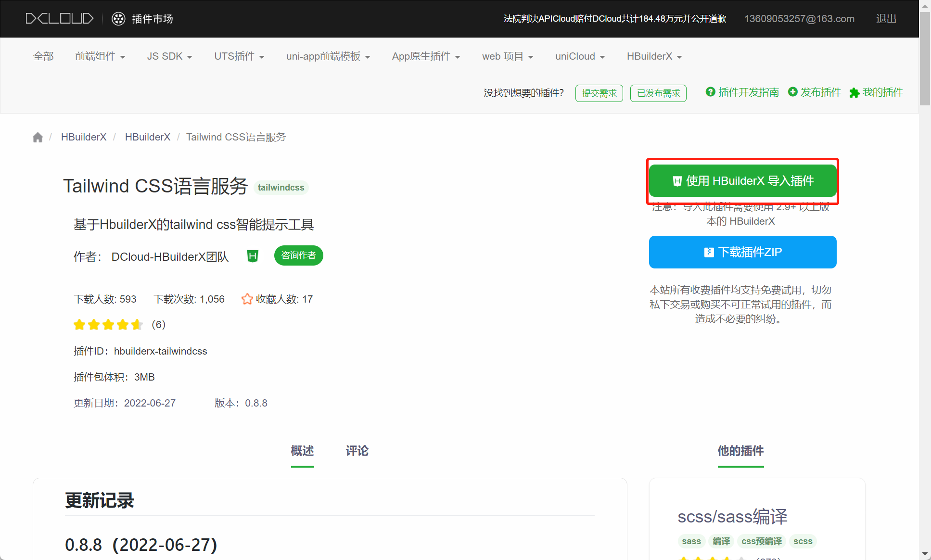Click the scrollbar down arrow
Viewport: 931px width, 560px height.
(925, 554)
